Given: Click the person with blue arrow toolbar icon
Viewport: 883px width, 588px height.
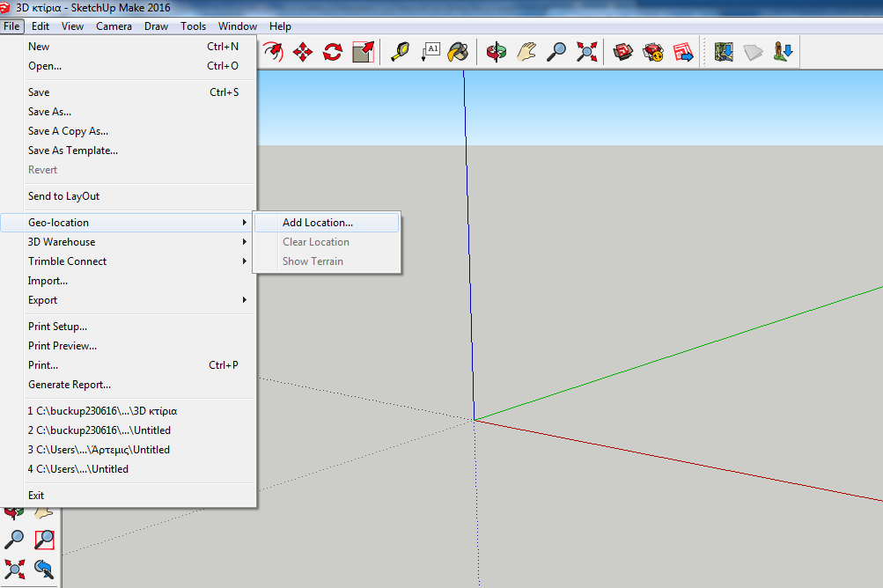Looking at the screenshot, I should point(783,53).
